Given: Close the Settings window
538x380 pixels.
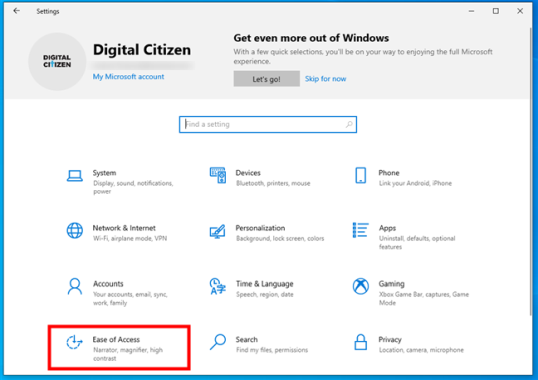Looking at the screenshot, I should 520,11.
